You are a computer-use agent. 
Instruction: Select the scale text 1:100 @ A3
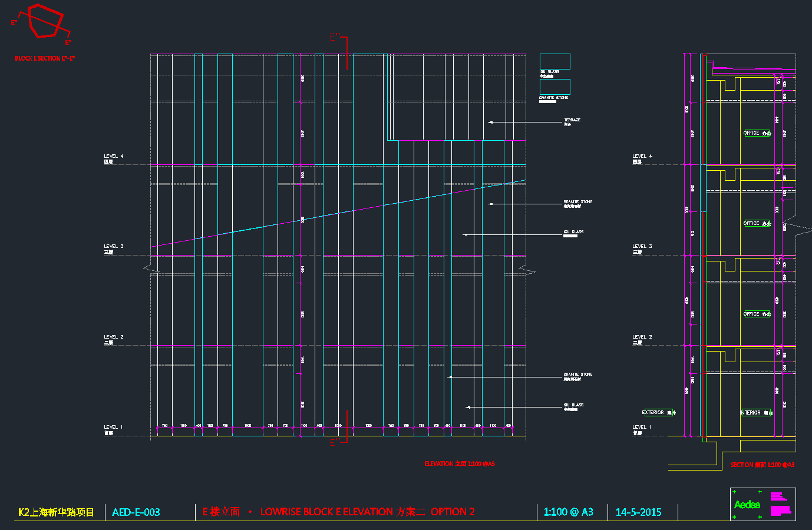tap(568, 512)
